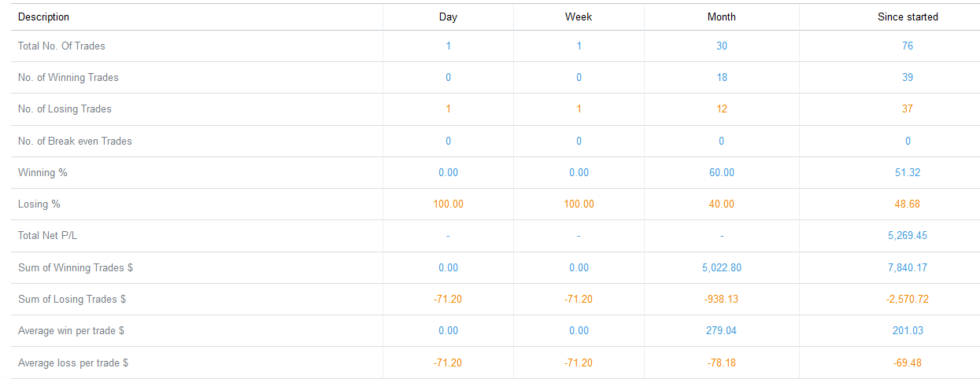
Task: Click the Average loss per trade $ label
Action: click(73, 362)
